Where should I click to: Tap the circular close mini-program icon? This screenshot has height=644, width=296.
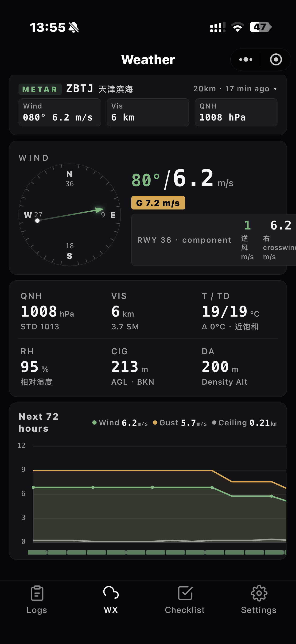276,60
